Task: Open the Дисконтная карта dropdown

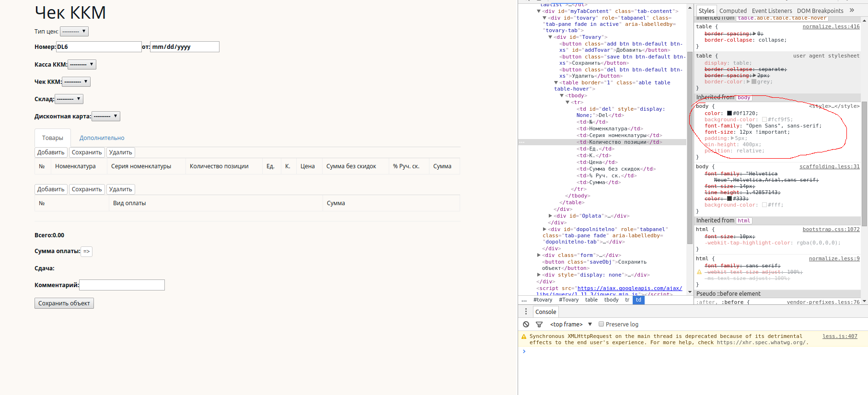Action: [x=106, y=116]
